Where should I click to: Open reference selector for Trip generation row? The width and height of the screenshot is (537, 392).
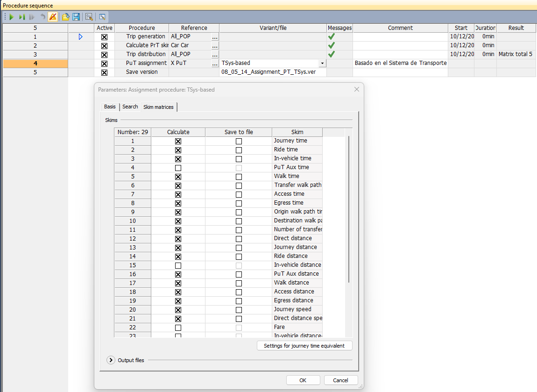[x=215, y=36]
